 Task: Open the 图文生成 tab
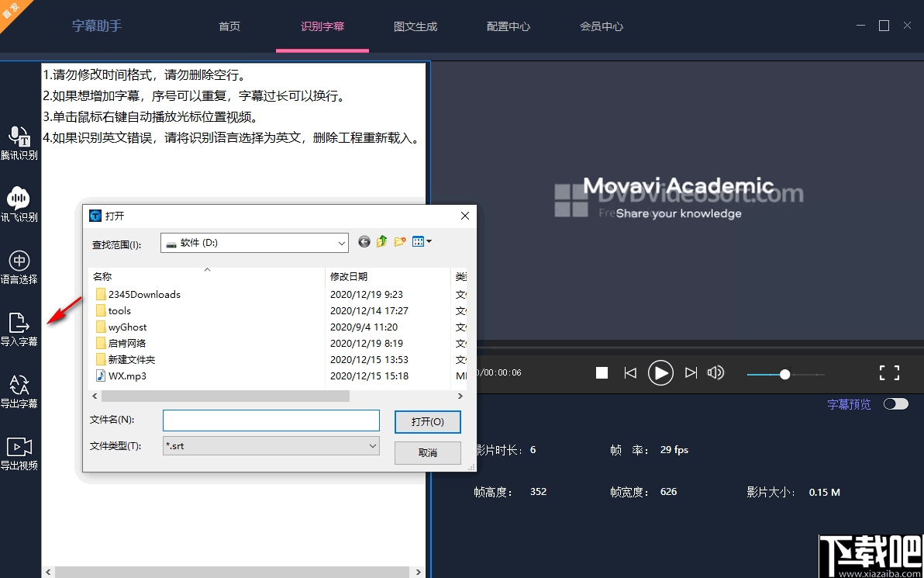click(415, 26)
